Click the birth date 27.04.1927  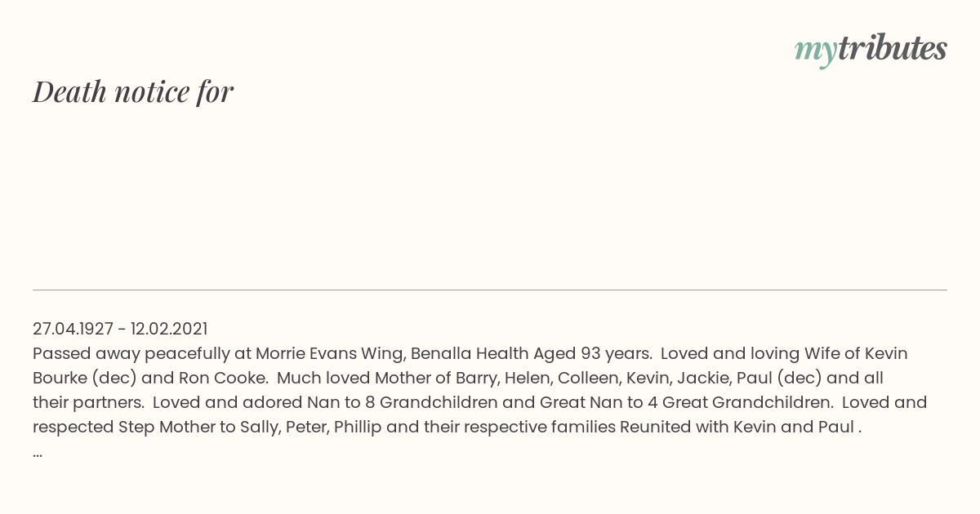tap(73, 329)
